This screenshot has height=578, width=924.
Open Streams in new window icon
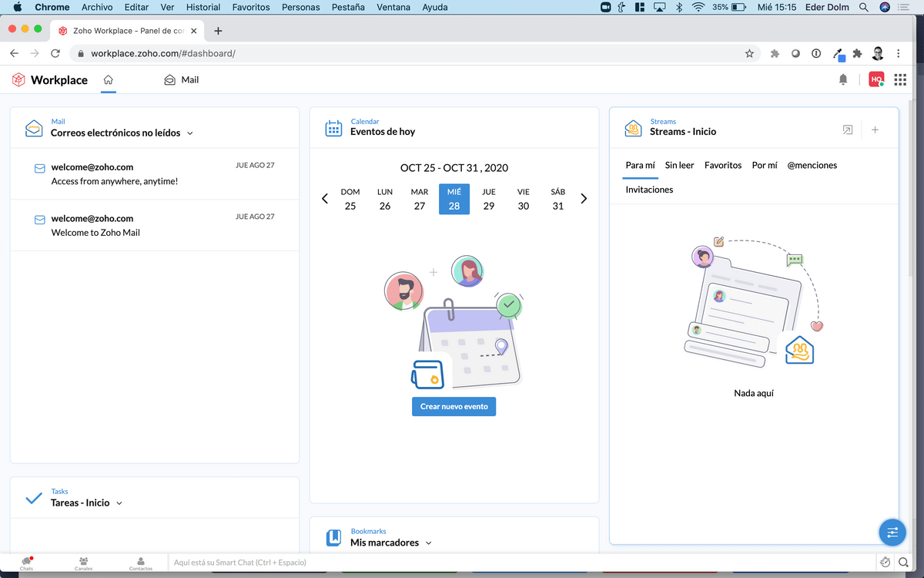(848, 130)
